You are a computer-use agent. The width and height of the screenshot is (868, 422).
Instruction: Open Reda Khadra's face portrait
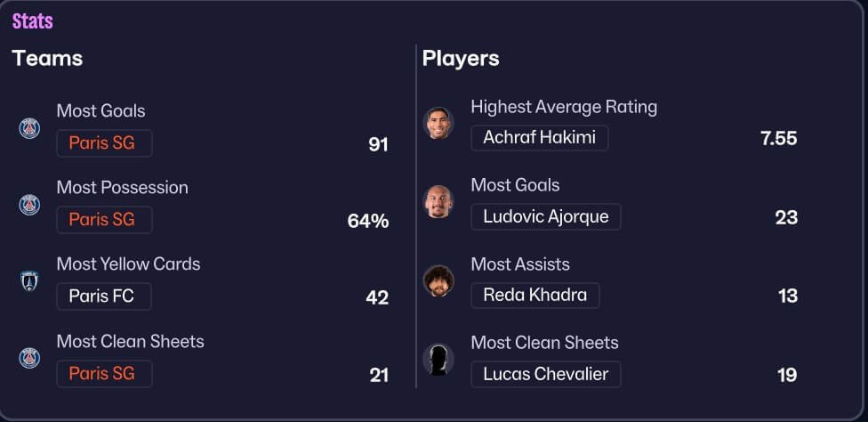click(438, 280)
